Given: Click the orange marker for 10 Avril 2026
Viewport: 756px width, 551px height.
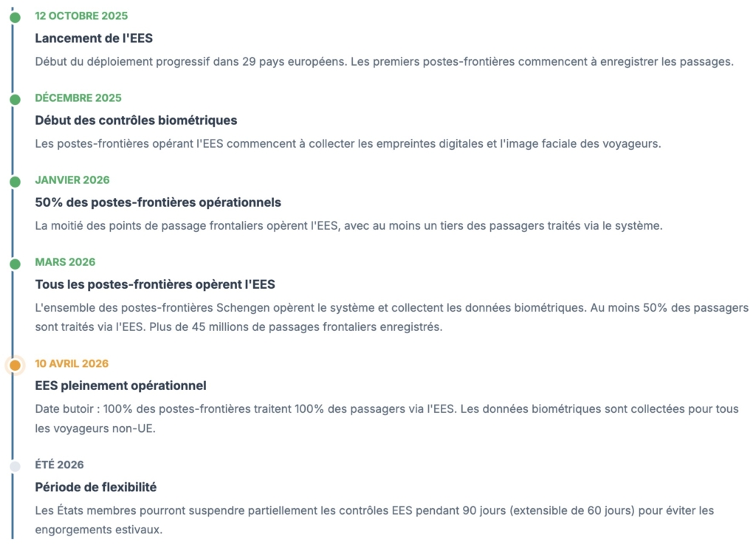Looking at the screenshot, I should [16, 366].
